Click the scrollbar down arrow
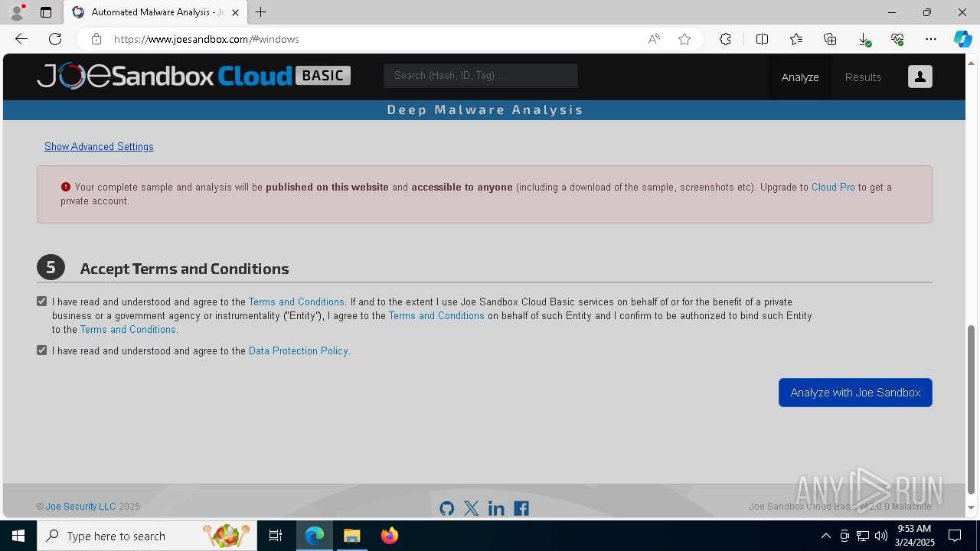The height and width of the screenshot is (551, 980). pyautogui.click(x=972, y=507)
